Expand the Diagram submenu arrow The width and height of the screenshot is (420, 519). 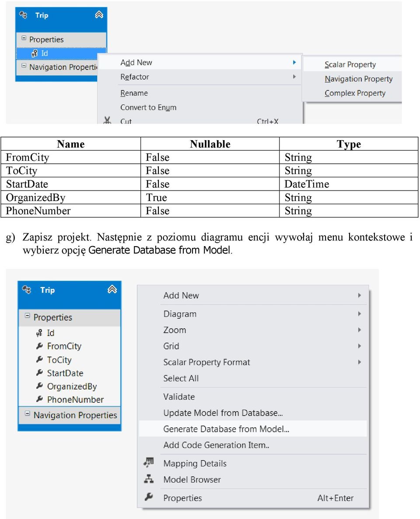(360, 314)
